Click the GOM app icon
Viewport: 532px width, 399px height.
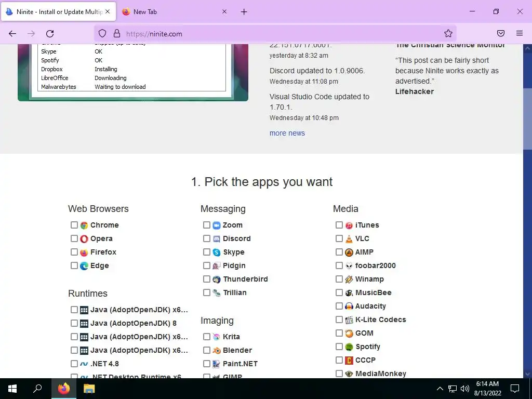click(x=349, y=334)
